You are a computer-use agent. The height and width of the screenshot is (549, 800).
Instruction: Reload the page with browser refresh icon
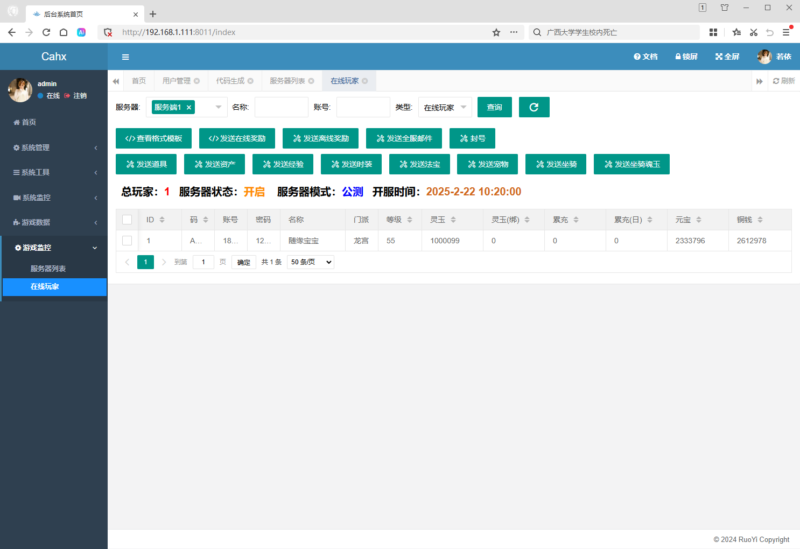pos(46,32)
